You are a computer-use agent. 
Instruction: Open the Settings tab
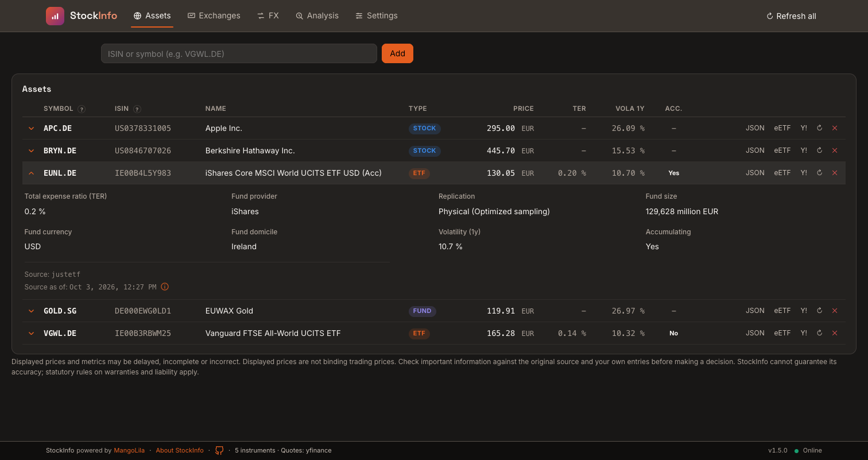click(376, 16)
